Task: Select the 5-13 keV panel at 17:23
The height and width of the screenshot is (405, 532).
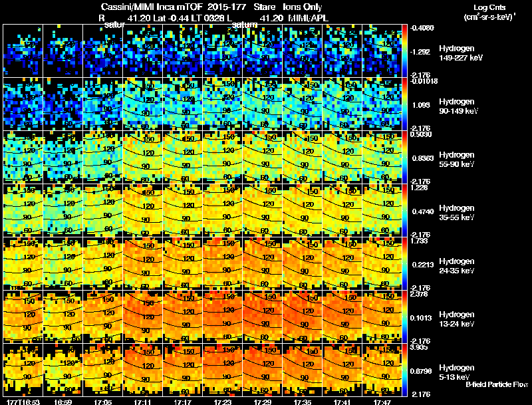Action: point(223,370)
